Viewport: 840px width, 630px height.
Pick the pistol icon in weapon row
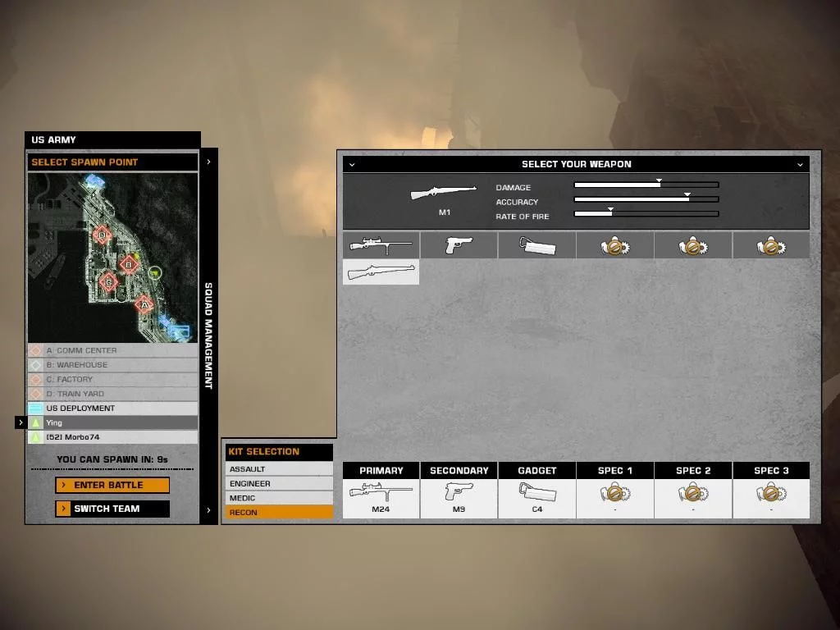point(459,244)
